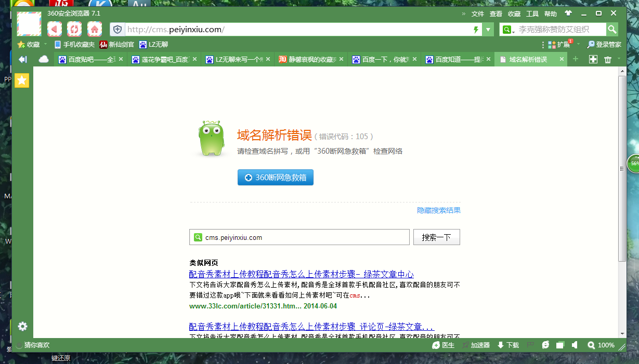The image size is (639, 364).
Task: Open the 查看 menu
Action: pos(495,14)
